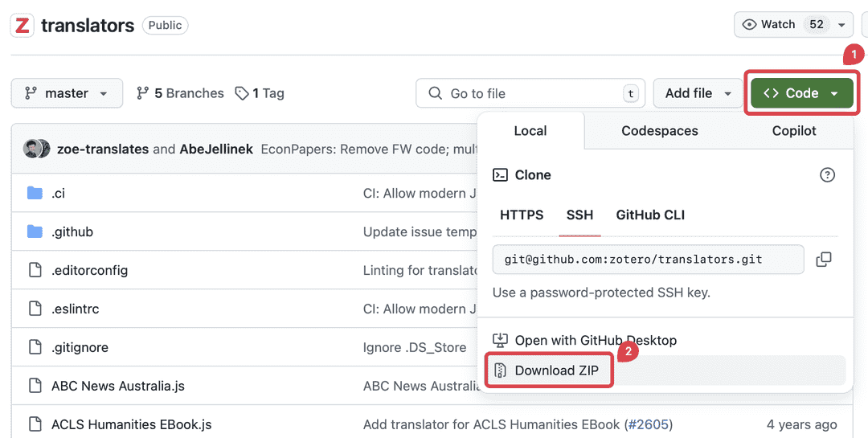Click the .editorconfig file icon
Image resolution: width=868 pixels, height=438 pixels.
pos(35,270)
